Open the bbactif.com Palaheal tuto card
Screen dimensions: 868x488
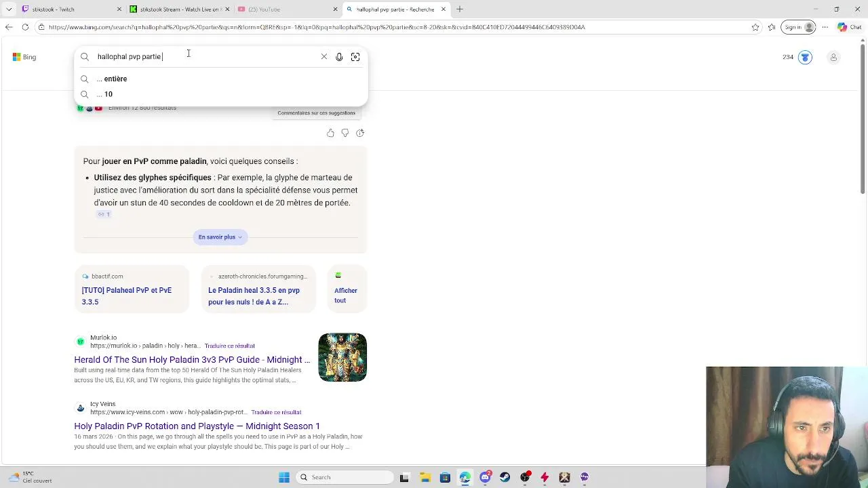pos(132,289)
